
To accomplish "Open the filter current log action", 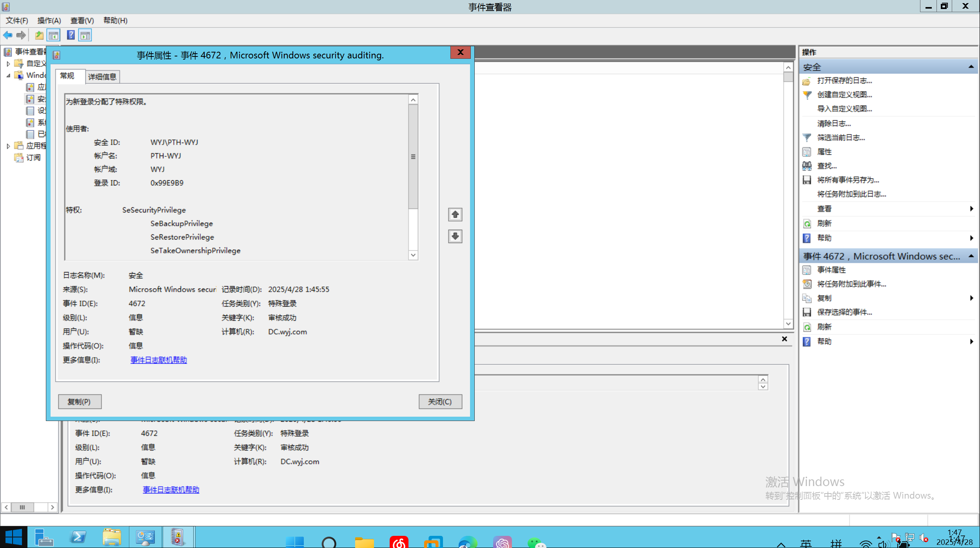I will tap(840, 138).
